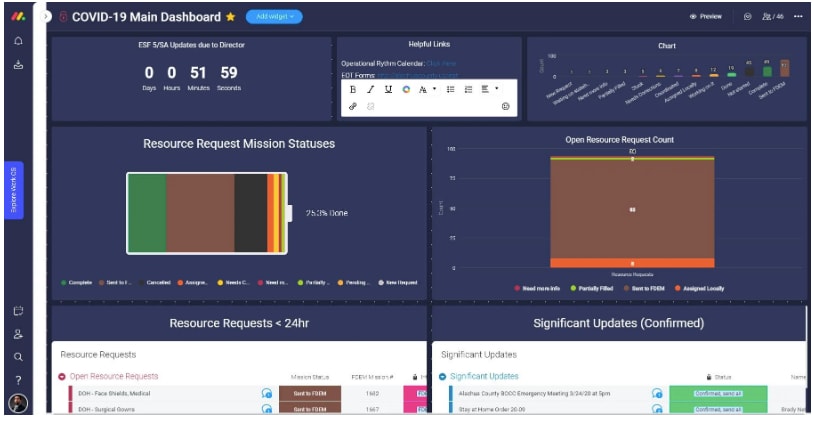Toggle Sent to FDEM legend in Open Resource chart

[644, 288]
